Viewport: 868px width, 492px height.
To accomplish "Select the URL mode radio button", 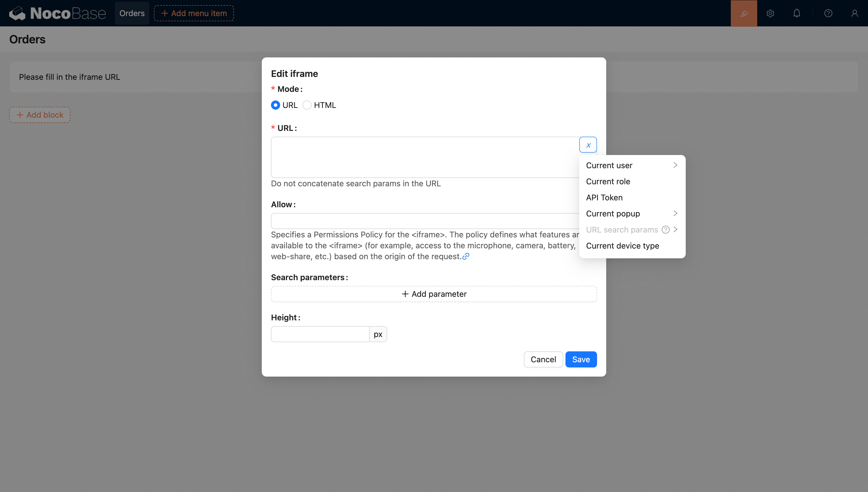I will (x=275, y=105).
